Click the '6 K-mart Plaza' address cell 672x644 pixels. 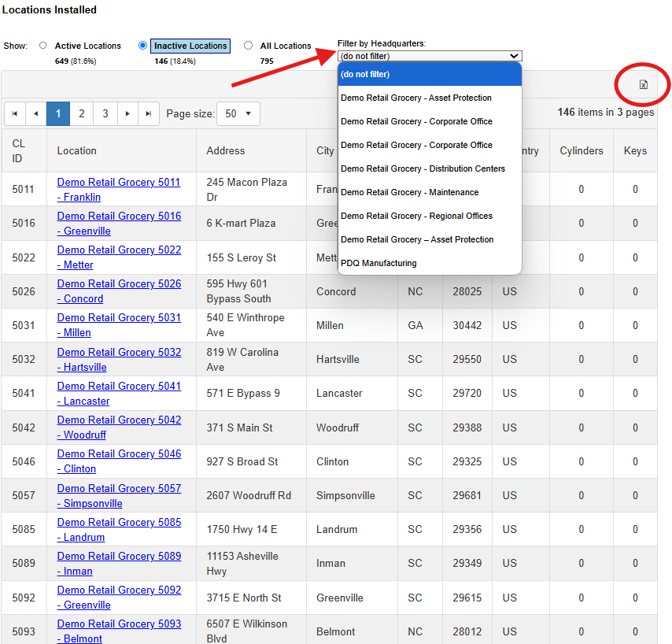coord(251,224)
